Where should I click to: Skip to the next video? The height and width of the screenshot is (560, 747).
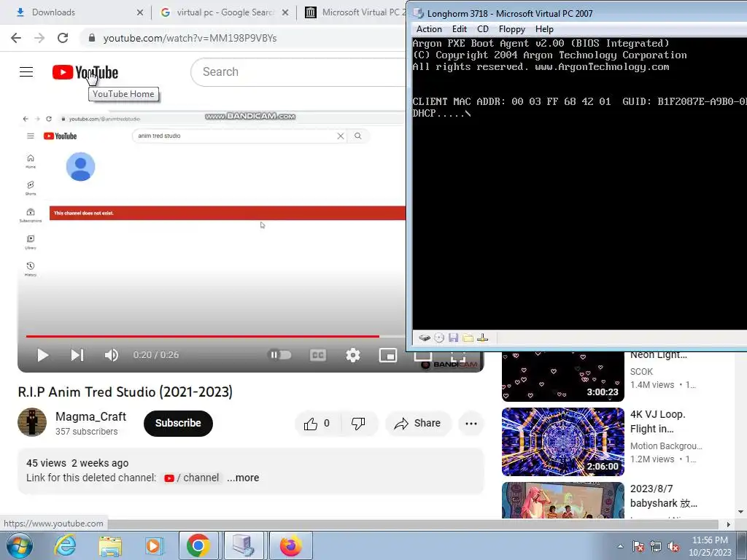(x=77, y=355)
